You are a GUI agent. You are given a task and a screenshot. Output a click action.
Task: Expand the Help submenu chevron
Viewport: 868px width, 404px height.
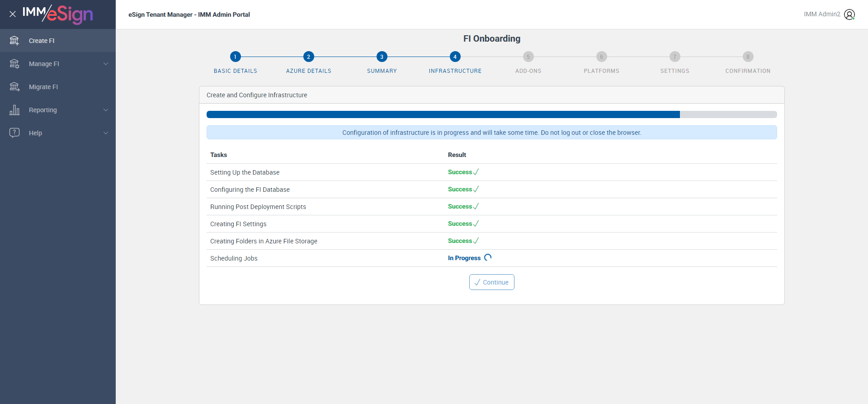[106, 133]
